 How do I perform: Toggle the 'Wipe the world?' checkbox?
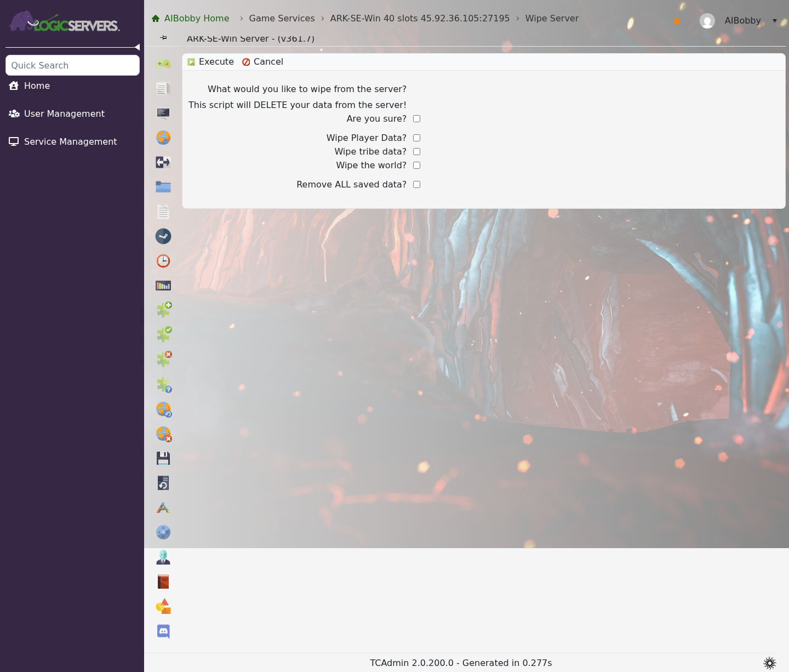point(416,166)
